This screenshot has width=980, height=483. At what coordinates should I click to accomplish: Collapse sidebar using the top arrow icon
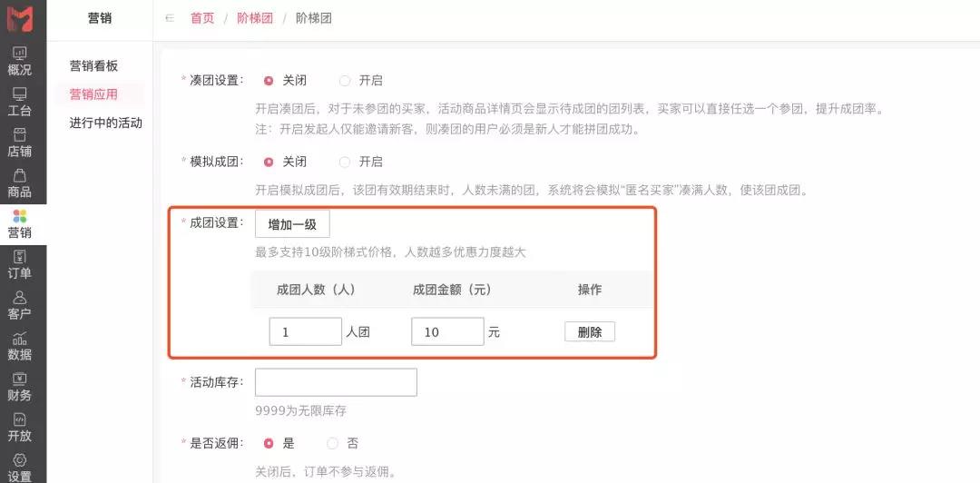point(170,18)
